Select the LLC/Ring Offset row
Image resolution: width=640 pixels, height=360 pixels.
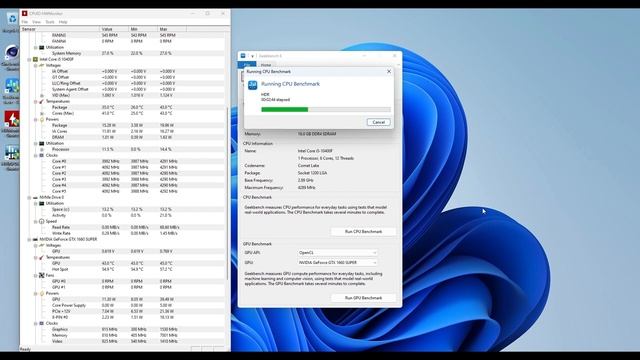(x=122, y=83)
